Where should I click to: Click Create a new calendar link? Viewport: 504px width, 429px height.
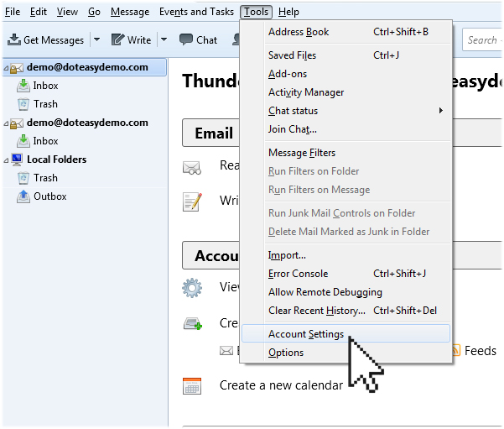click(281, 385)
